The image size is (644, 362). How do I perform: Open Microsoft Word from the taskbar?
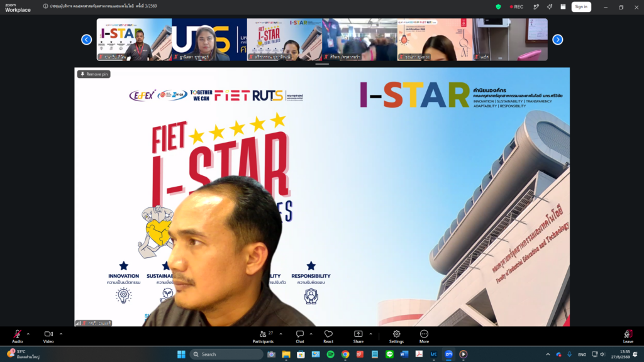[404, 354]
